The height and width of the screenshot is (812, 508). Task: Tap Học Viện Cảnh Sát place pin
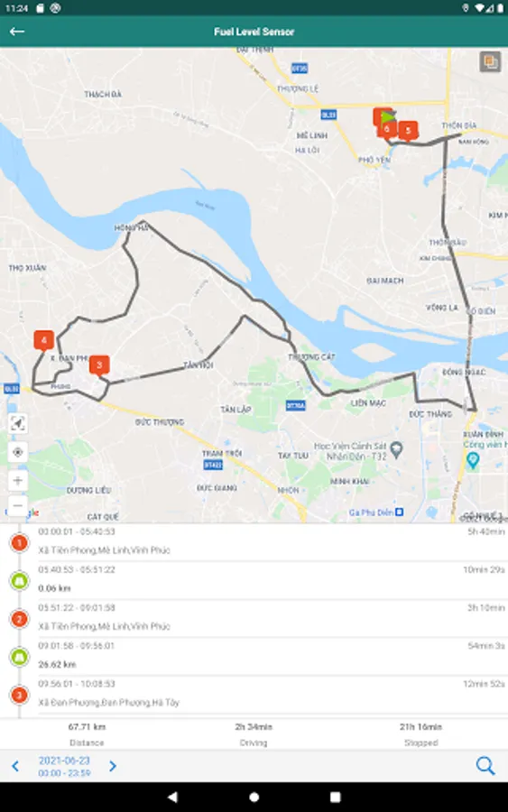(x=396, y=449)
